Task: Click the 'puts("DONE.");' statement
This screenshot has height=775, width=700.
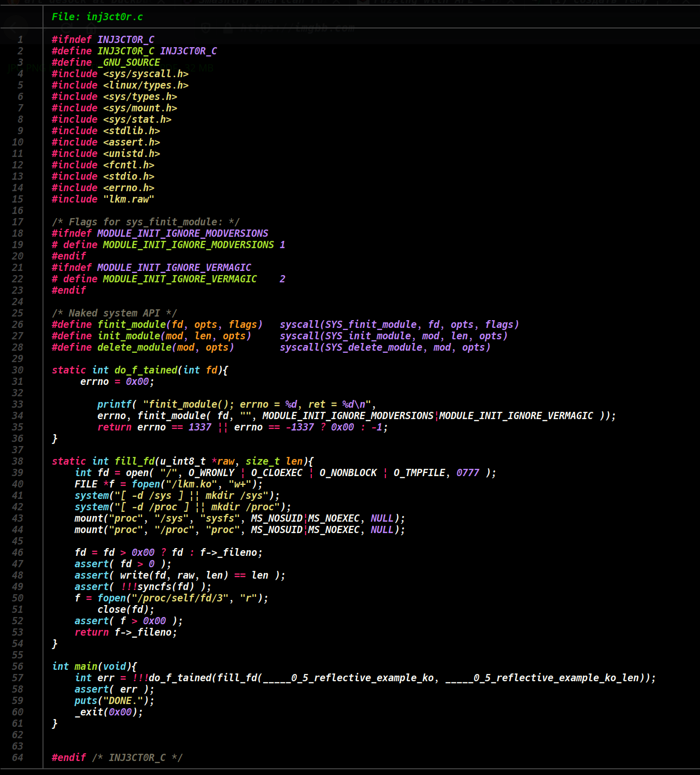Action: click(x=115, y=700)
